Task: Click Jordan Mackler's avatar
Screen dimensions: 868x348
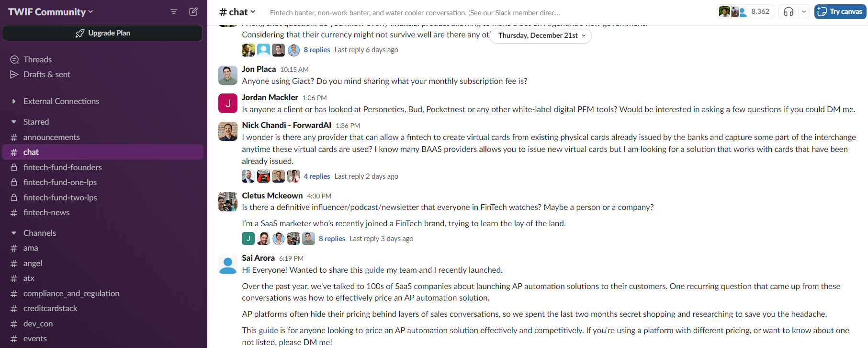Action: pyautogui.click(x=228, y=103)
